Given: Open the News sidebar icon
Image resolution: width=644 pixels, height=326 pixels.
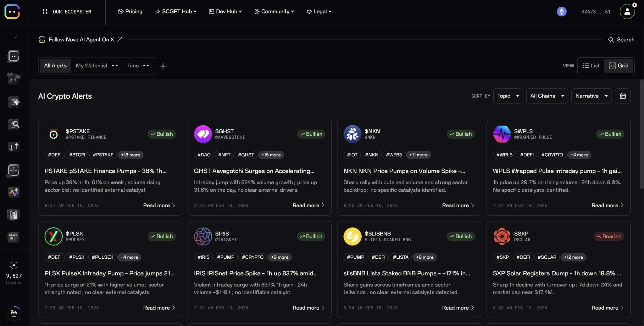Looking at the screenshot, I should pos(14,237).
